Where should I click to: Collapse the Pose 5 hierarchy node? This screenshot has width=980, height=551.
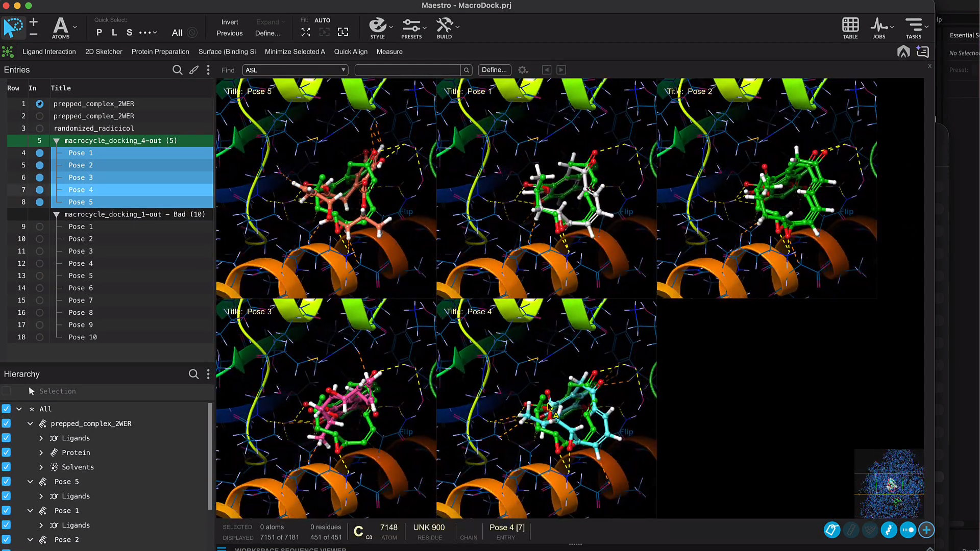coord(30,482)
